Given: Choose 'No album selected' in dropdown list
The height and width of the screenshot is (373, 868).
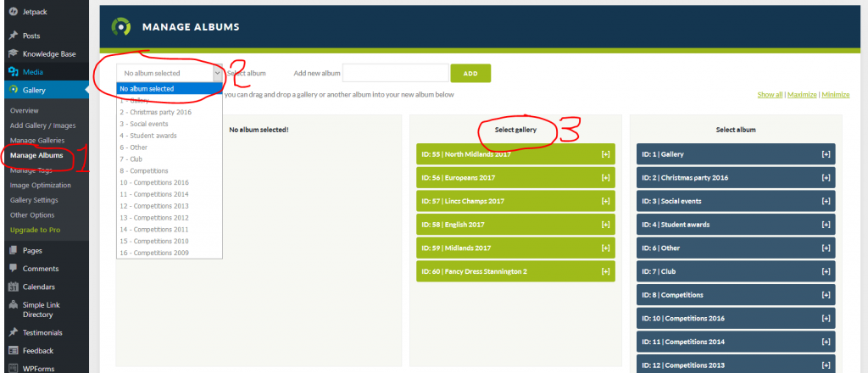Looking at the screenshot, I should [x=170, y=88].
